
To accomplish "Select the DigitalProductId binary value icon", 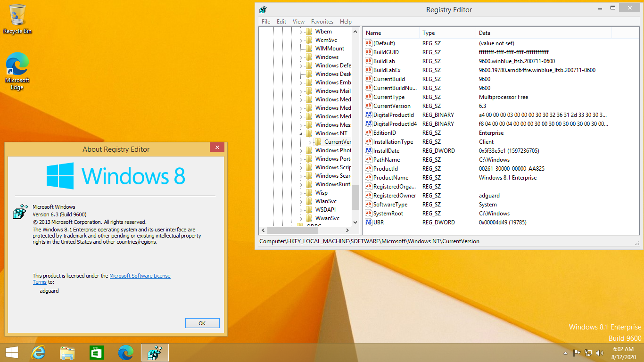I will point(369,115).
